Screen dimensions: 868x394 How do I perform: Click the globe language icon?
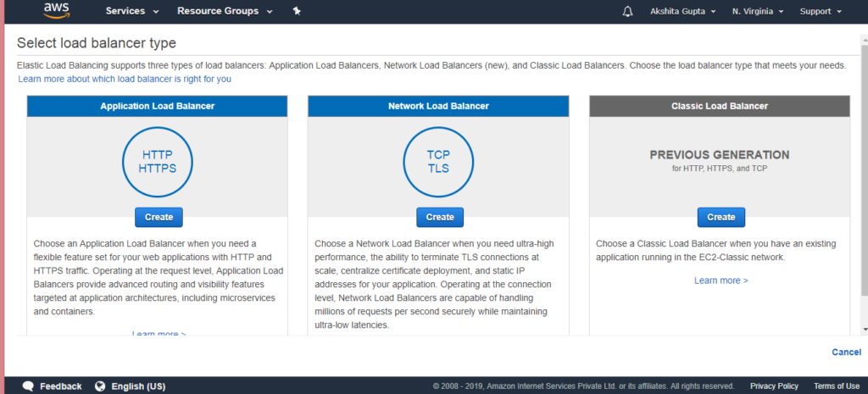click(x=100, y=386)
